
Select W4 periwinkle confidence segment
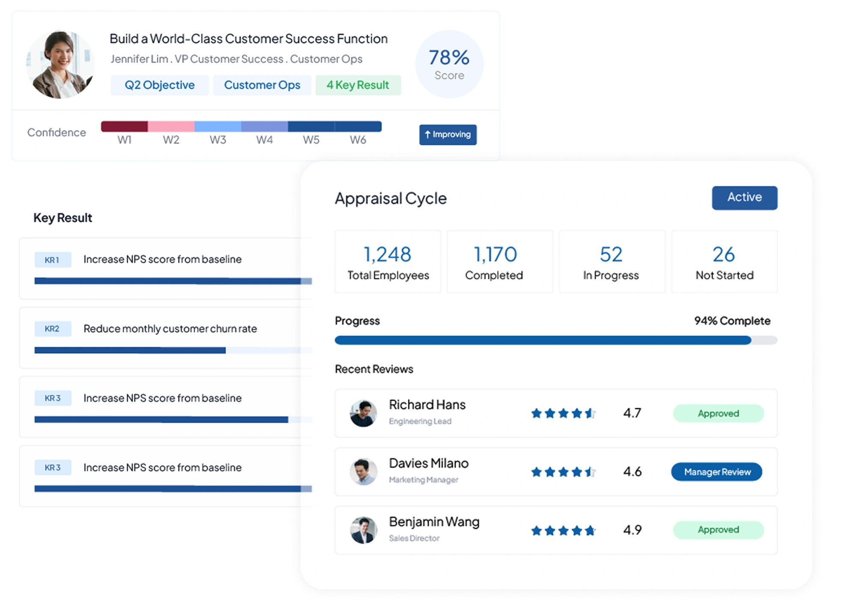[x=265, y=126]
